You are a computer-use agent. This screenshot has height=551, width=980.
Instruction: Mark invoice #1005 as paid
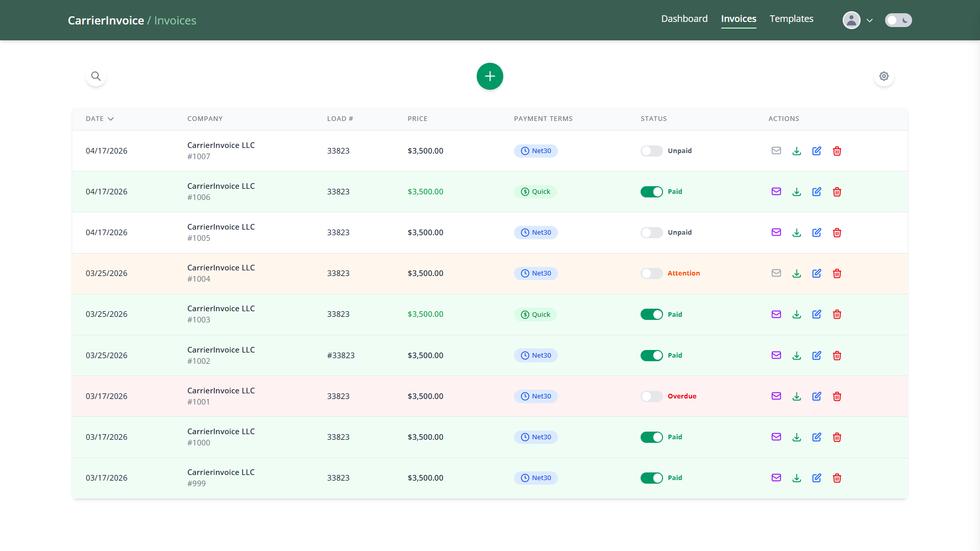(x=652, y=233)
